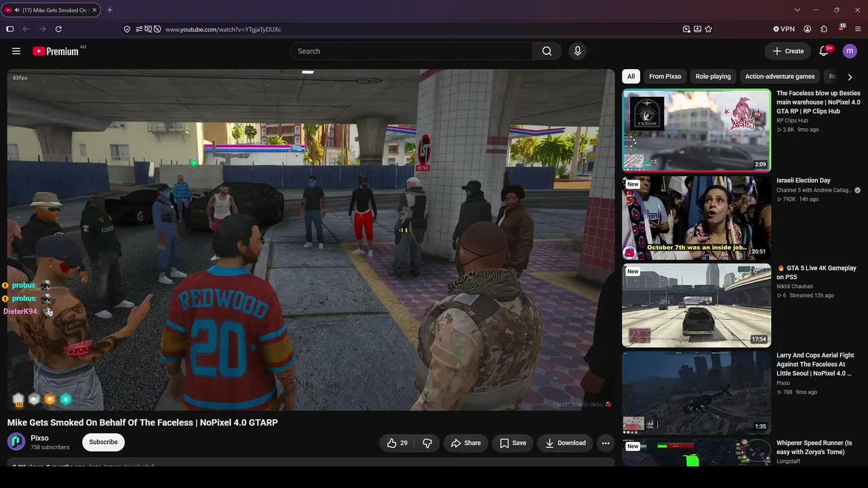Screen dimensions: 868x488
Task: Click the search magnifier button
Action: coord(547,51)
